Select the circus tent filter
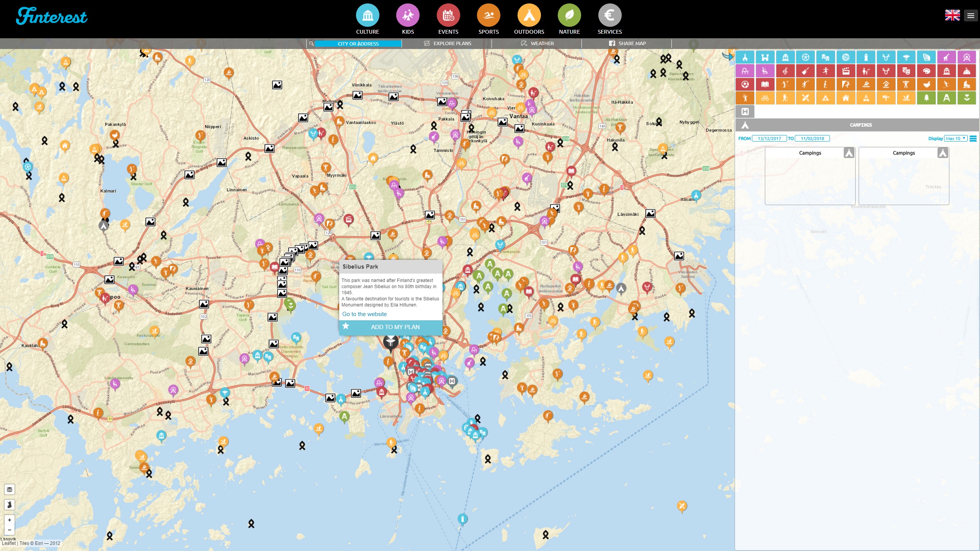 967,70
